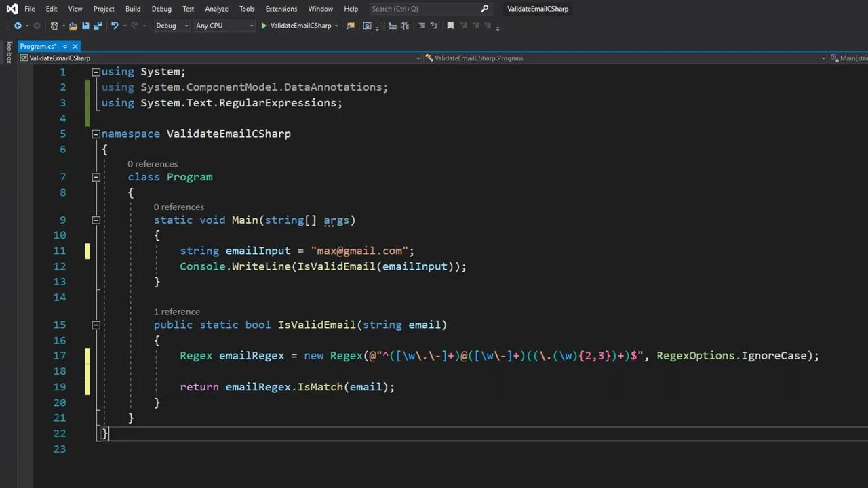
Task: Save Program.cs using the Save icon
Action: coord(85,26)
